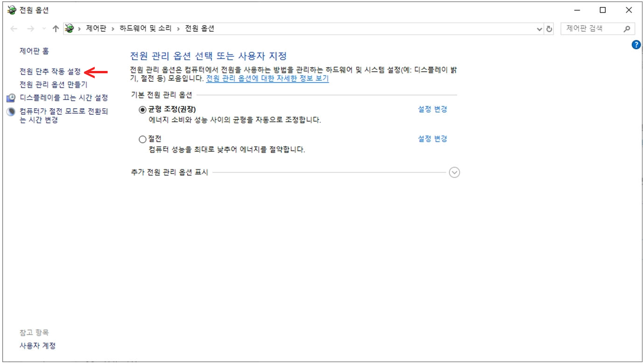Click 설정 변경 for 절전 plan
Screen dimensions: 644x364
pyautogui.click(x=433, y=139)
